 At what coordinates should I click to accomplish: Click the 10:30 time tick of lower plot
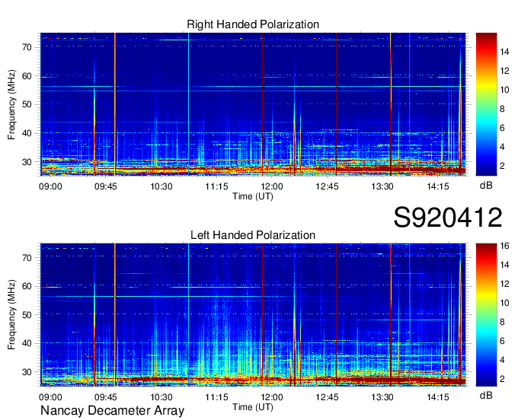pos(161,397)
